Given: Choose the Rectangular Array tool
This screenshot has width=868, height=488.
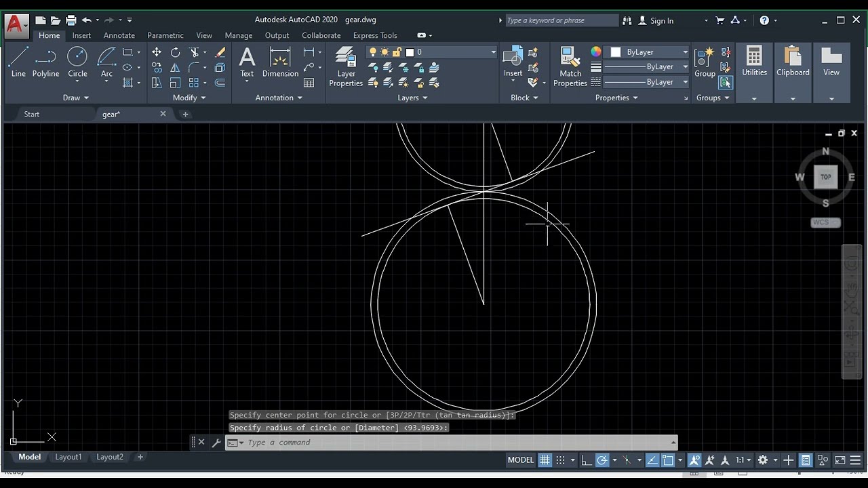Looking at the screenshot, I should click(x=195, y=83).
